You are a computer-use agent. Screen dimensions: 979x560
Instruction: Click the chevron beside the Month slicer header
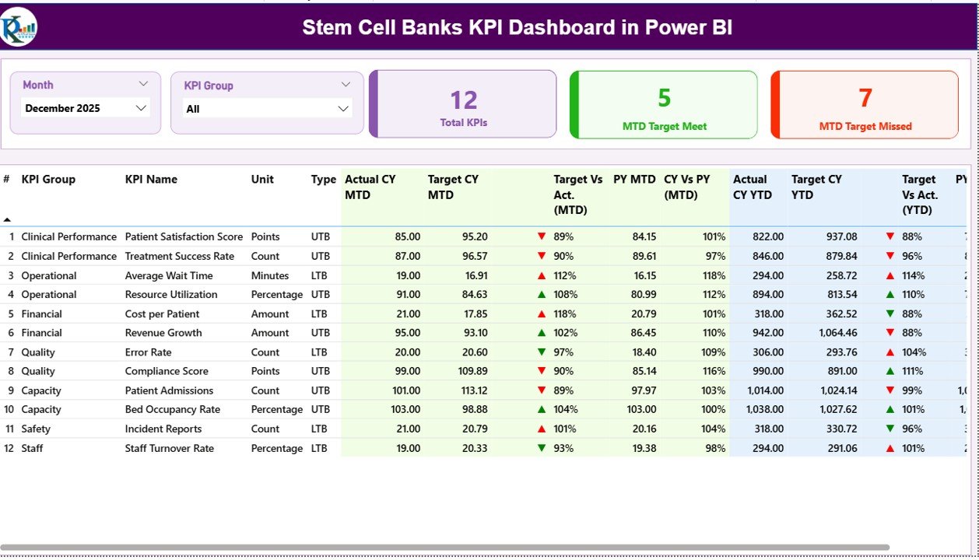(x=142, y=83)
